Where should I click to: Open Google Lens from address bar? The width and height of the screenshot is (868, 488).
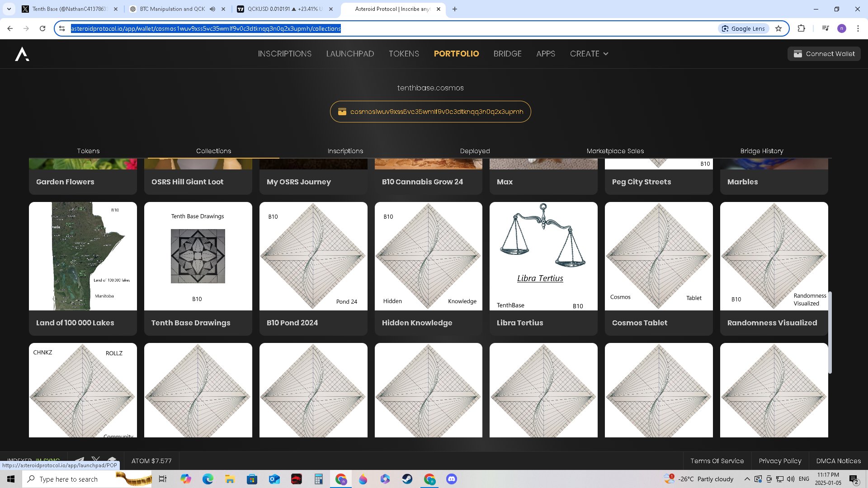pyautogui.click(x=743, y=28)
